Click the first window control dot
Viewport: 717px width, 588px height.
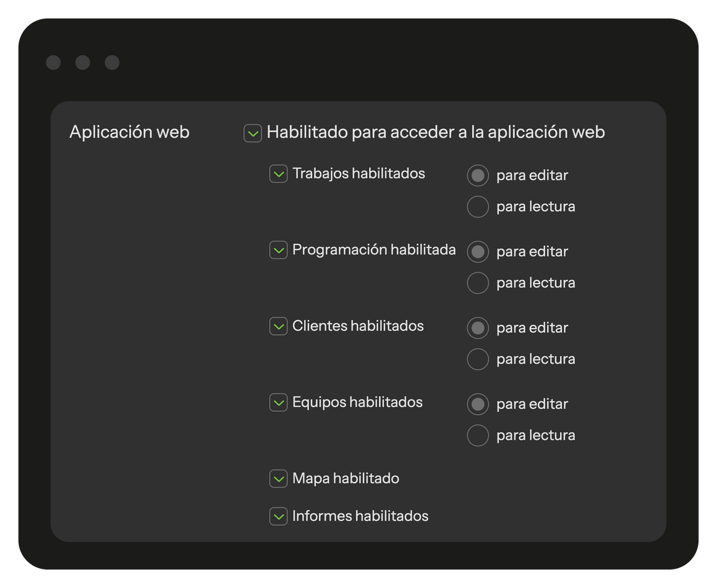pos(53,62)
